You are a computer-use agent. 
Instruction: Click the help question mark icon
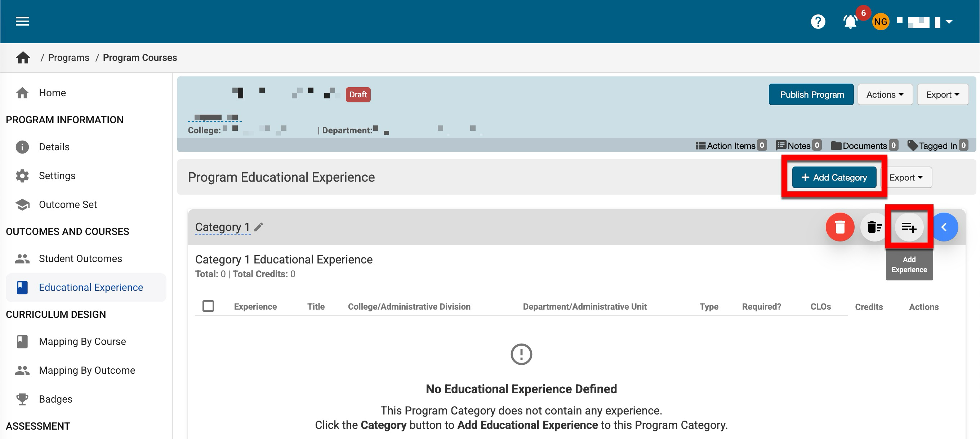818,22
